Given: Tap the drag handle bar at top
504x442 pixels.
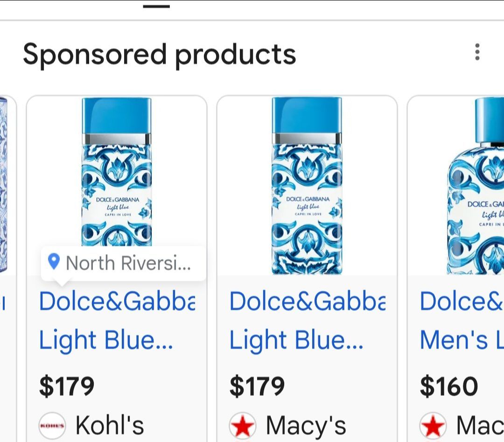Looking at the screenshot, I should 156,7.
